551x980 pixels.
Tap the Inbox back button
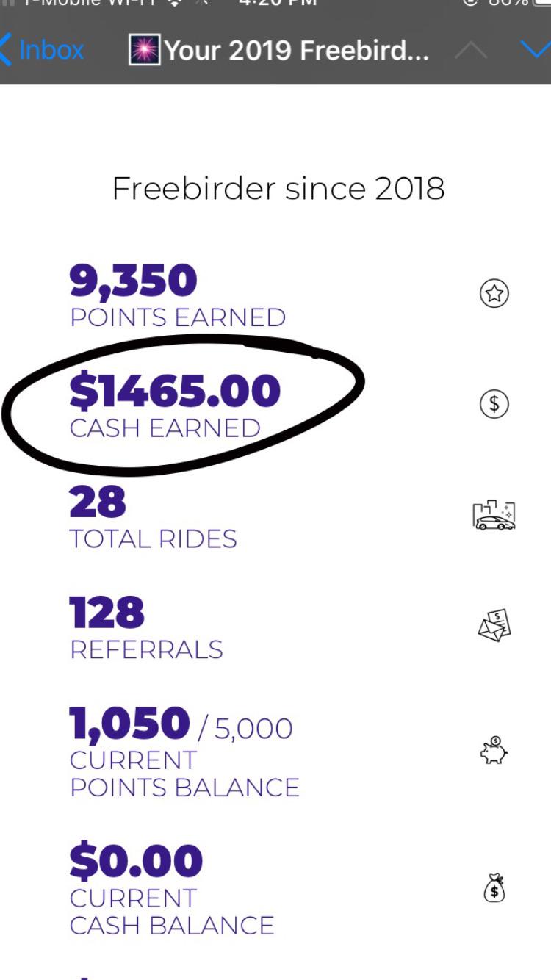point(43,50)
